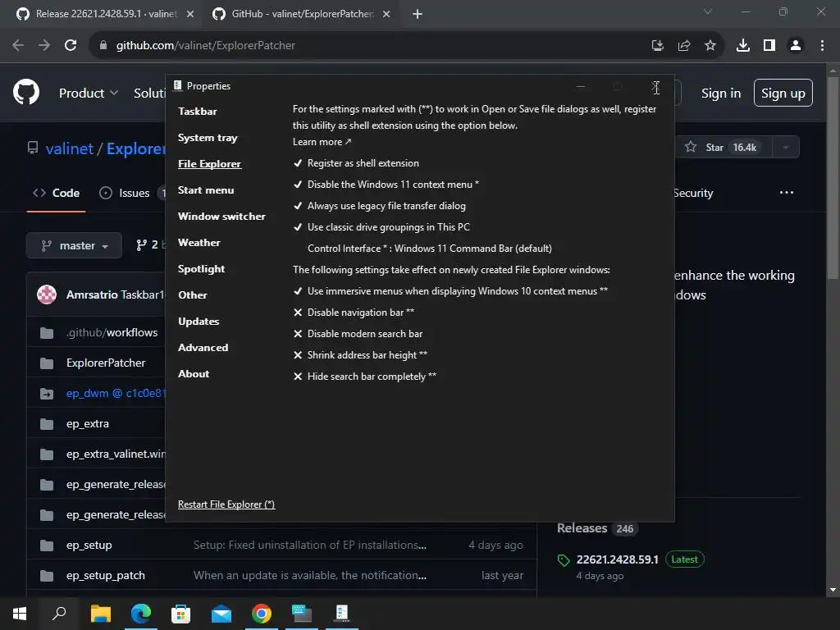Open the Star lists dropdown arrow
The width and height of the screenshot is (840, 630).
785,148
